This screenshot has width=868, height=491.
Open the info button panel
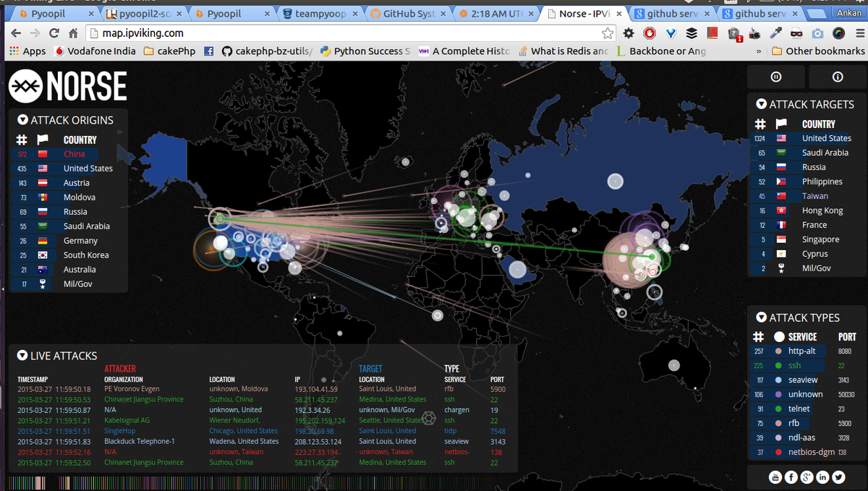point(838,77)
